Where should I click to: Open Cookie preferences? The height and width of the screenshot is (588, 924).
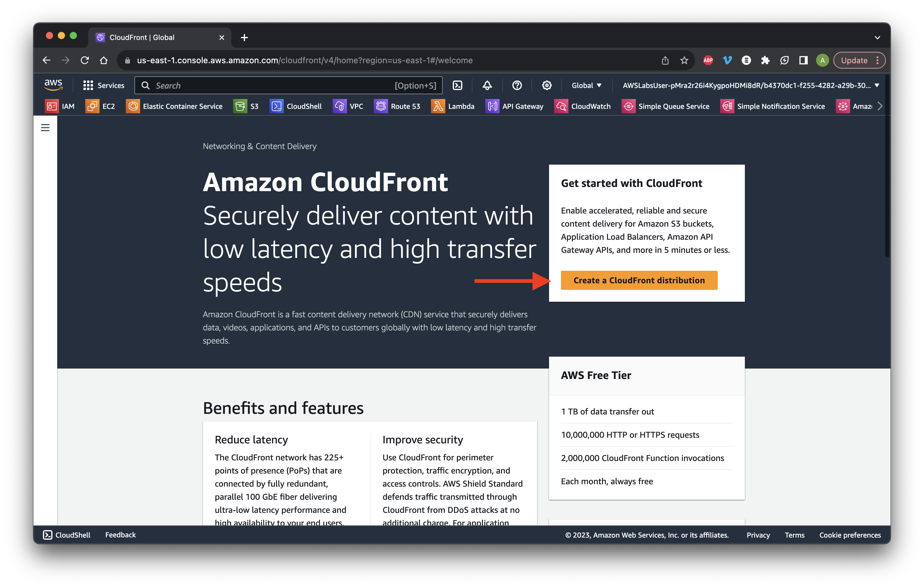tap(850, 535)
